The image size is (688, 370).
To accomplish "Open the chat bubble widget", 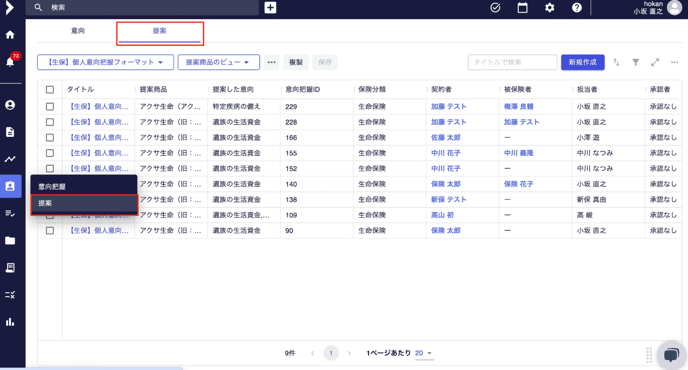I will pos(671,355).
